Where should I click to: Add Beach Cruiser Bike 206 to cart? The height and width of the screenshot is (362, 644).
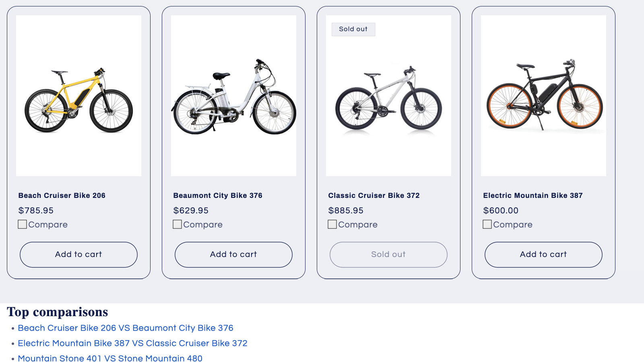[78, 255]
